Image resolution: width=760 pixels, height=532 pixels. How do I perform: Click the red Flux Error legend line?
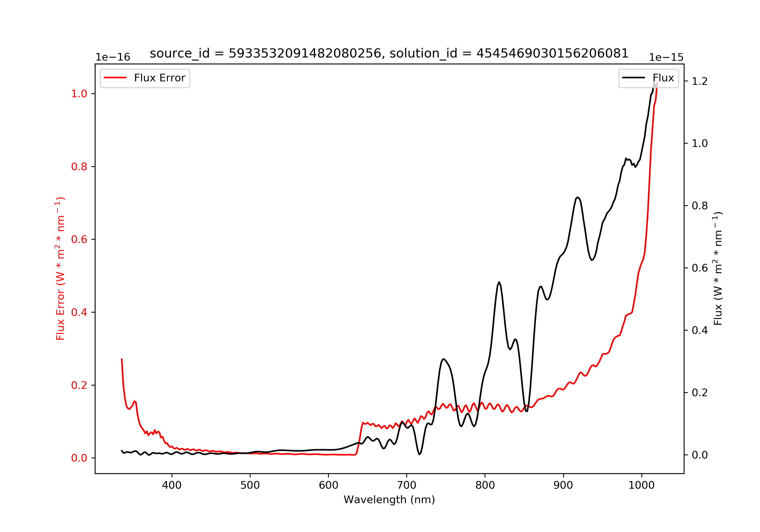115,78
